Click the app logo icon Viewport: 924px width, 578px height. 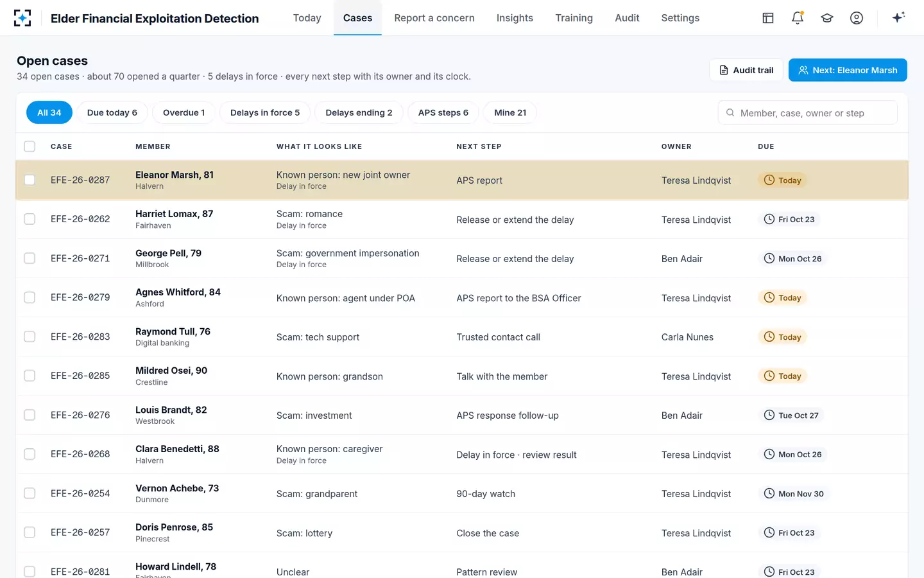pyautogui.click(x=22, y=18)
